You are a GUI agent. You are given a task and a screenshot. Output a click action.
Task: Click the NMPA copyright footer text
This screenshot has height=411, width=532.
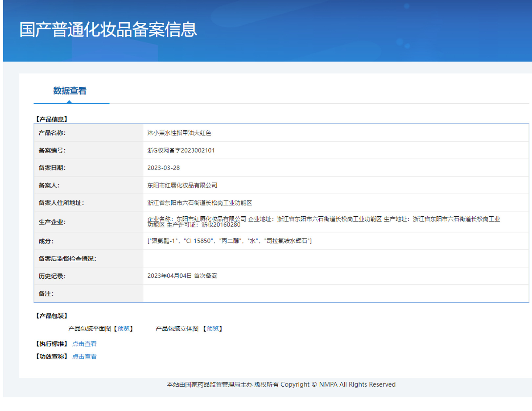click(281, 384)
